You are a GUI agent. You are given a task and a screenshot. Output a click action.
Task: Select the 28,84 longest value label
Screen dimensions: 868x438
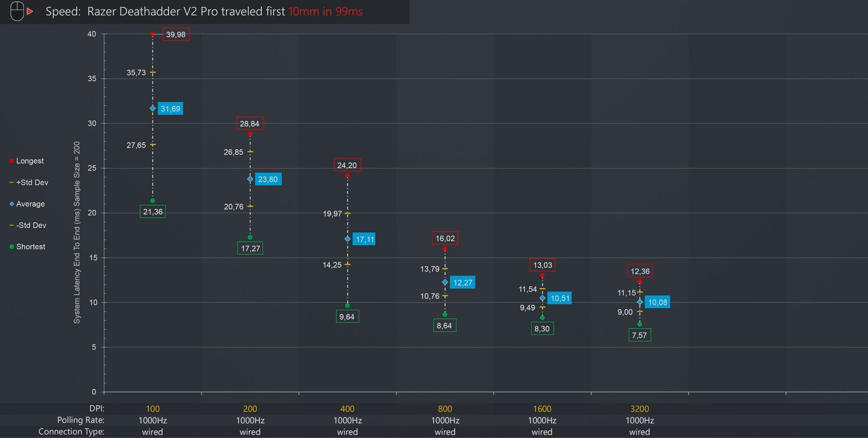click(250, 124)
